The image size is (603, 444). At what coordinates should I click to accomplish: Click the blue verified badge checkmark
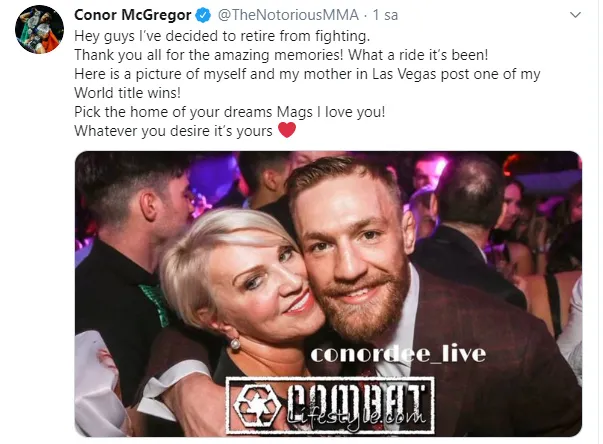[x=203, y=15]
